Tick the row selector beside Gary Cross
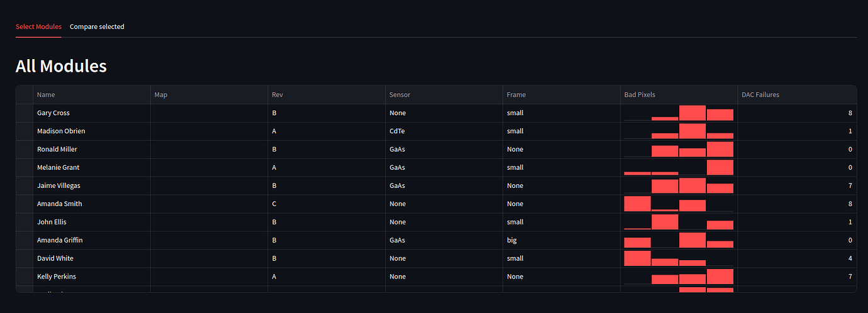Viewport: 868px width, 313px height. [25, 113]
